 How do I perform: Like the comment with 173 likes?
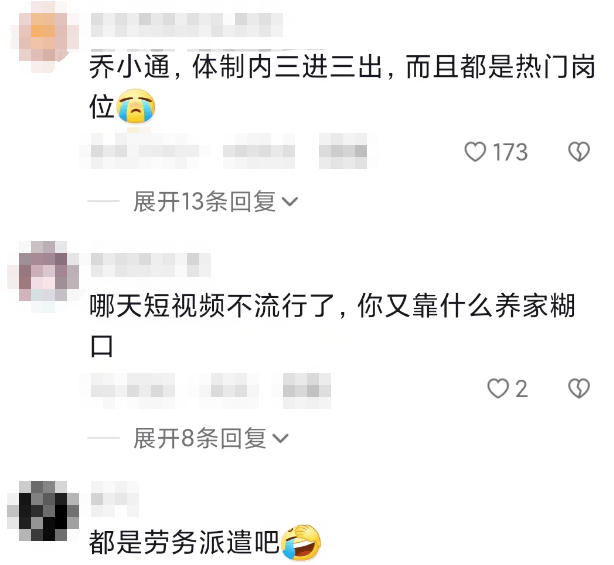(x=475, y=152)
